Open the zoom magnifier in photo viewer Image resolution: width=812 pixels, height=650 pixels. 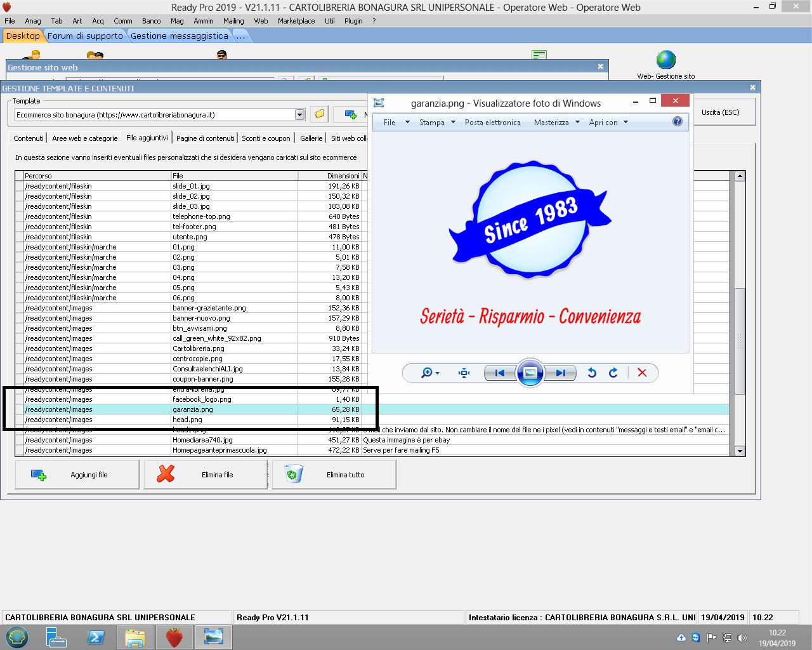(426, 373)
